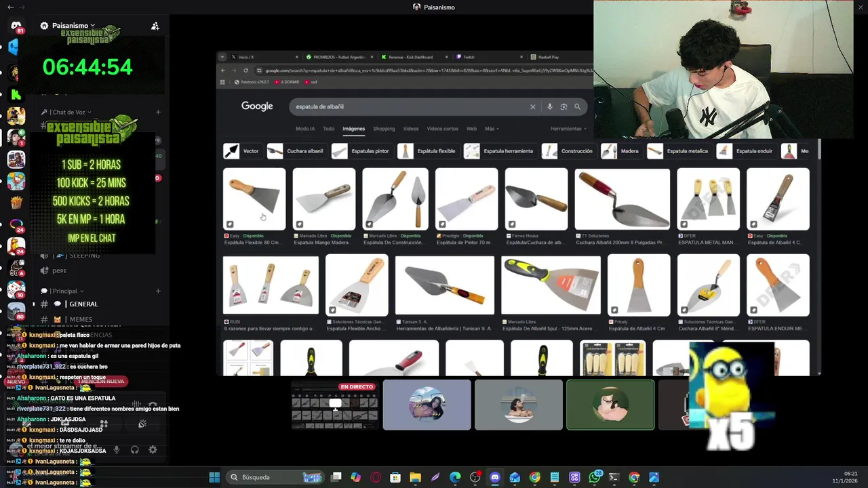Toggle headphones deafen in Discord panel

pos(134,449)
